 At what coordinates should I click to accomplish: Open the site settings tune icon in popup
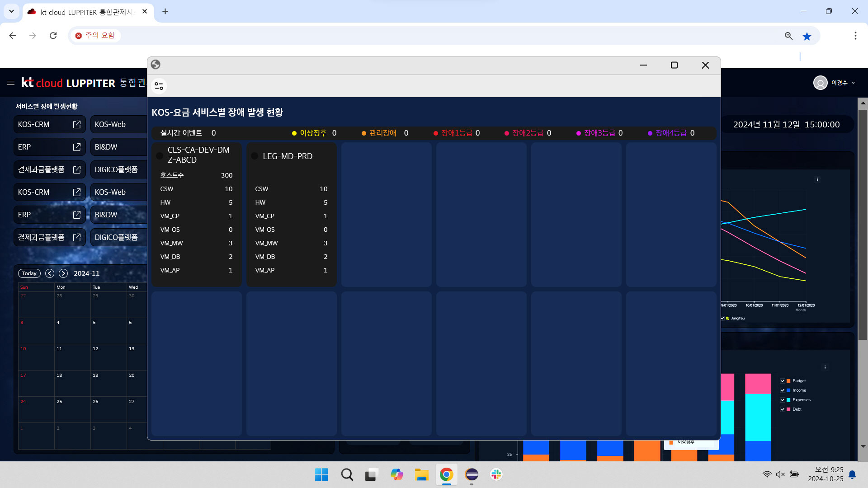pos(159,86)
